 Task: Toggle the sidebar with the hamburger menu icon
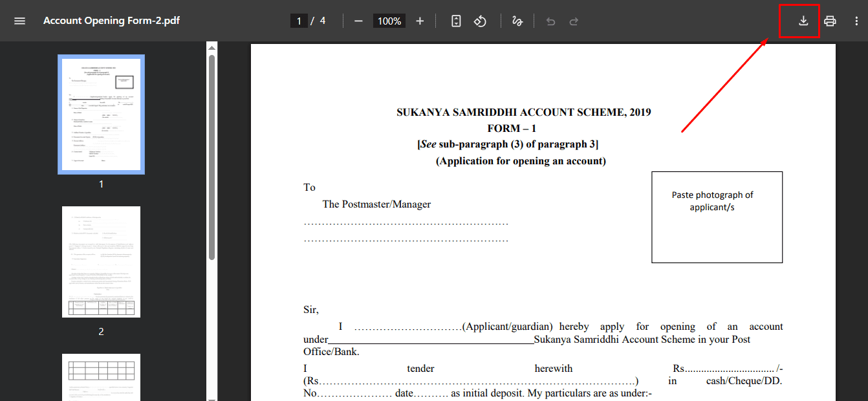pyautogui.click(x=19, y=21)
